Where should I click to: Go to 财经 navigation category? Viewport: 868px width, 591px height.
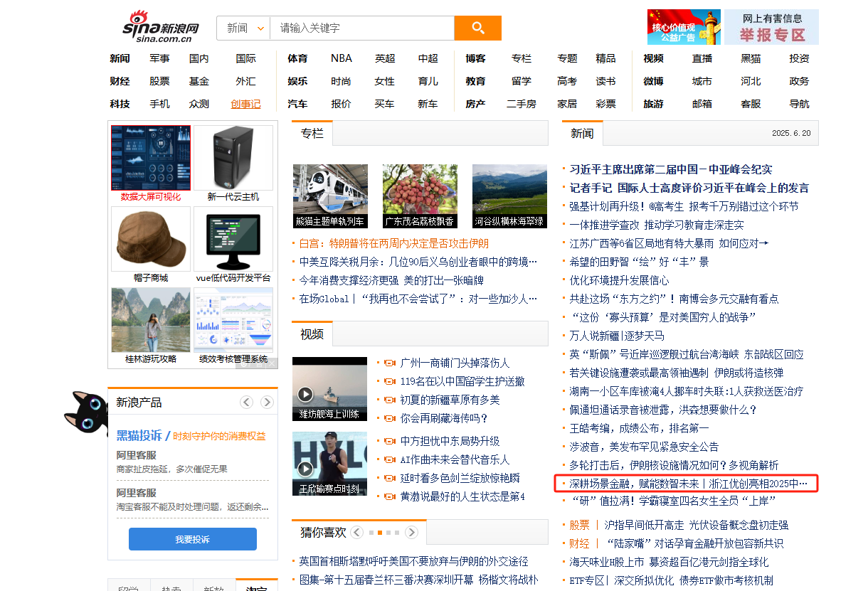tap(120, 81)
